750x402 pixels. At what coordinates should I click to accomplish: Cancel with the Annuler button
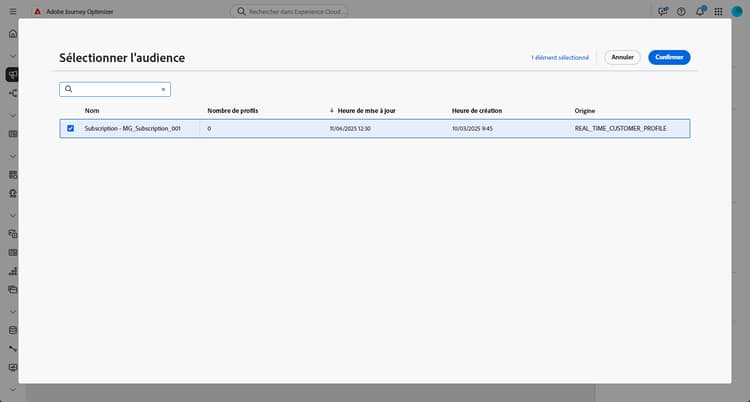622,57
